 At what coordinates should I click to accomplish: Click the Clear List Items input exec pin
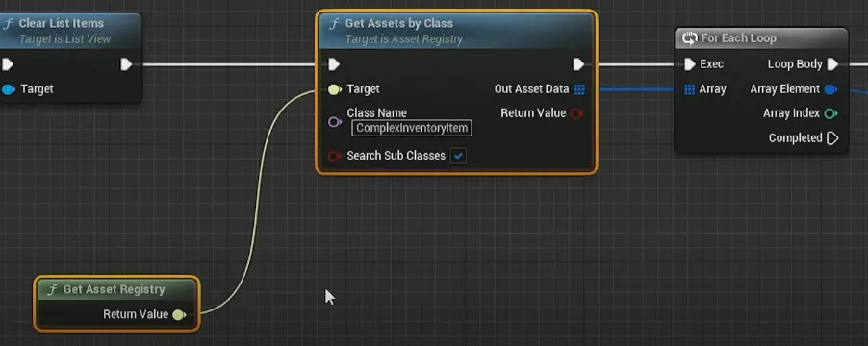pyautogui.click(x=7, y=64)
